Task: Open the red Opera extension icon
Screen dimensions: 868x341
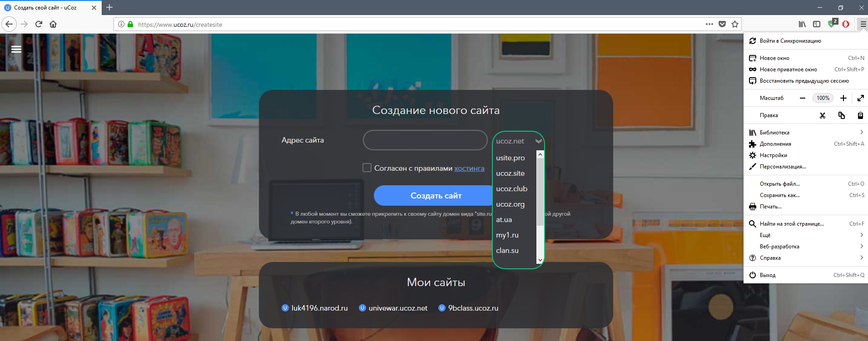Action: 846,24
